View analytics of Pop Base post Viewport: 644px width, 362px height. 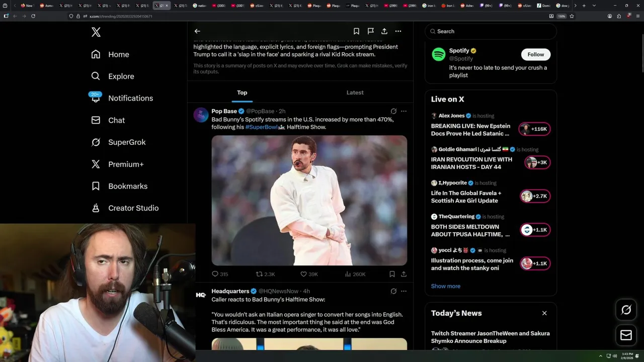click(x=355, y=274)
